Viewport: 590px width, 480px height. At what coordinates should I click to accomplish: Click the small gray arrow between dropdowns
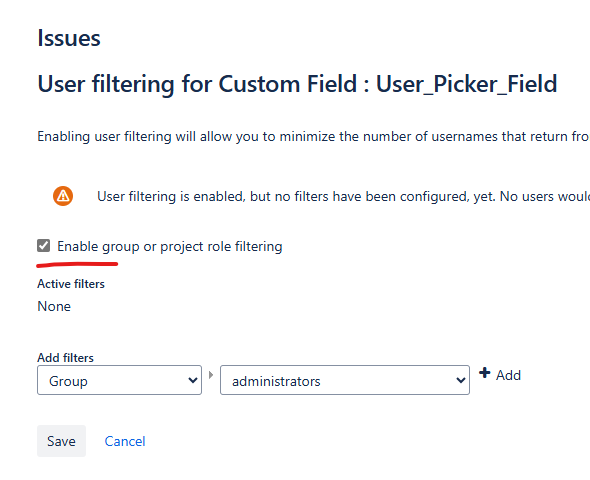pyautogui.click(x=211, y=375)
